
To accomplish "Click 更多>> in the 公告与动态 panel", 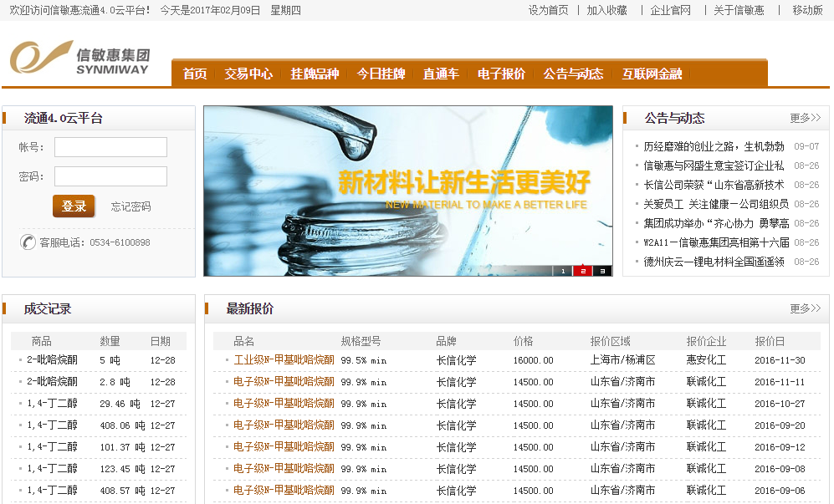I will click(x=806, y=118).
